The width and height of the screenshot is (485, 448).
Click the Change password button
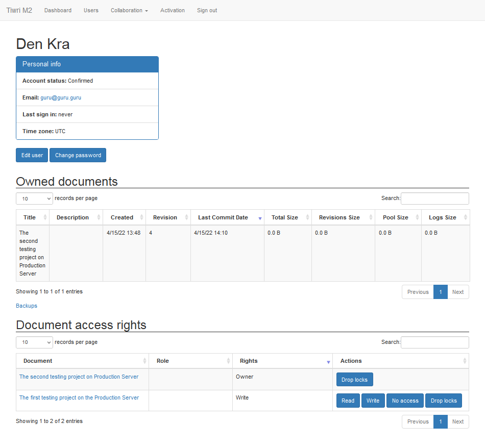click(x=78, y=155)
